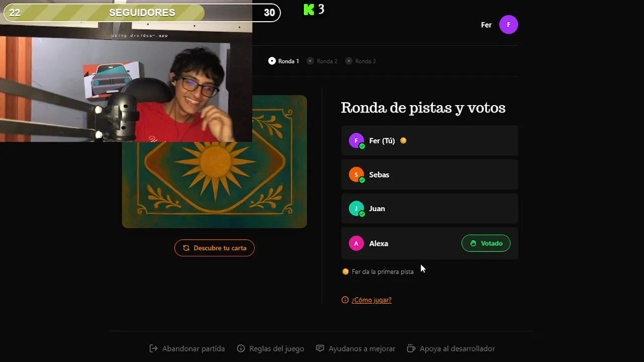Viewport: 644px width, 362px height.
Task: Select the Ronda 2 step indicator
Action: pyautogui.click(x=322, y=61)
